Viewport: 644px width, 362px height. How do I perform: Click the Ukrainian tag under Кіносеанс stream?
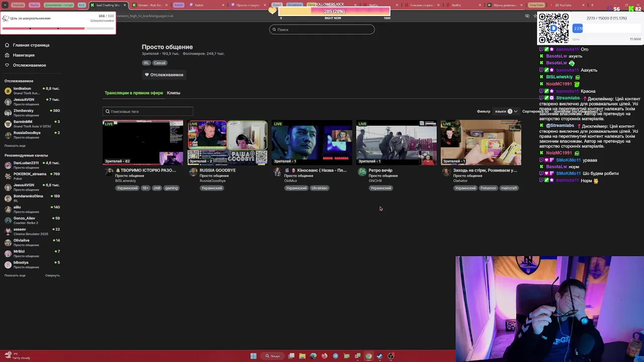tap(319, 188)
